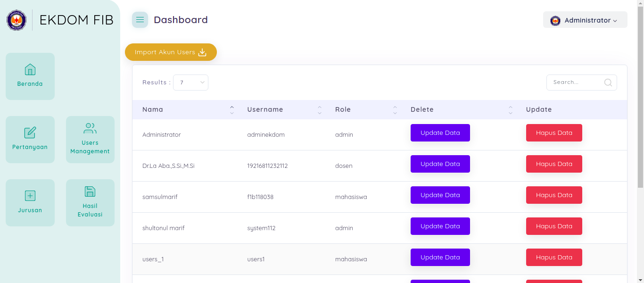
Task: Click the Dashboard page title
Action: (181, 20)
